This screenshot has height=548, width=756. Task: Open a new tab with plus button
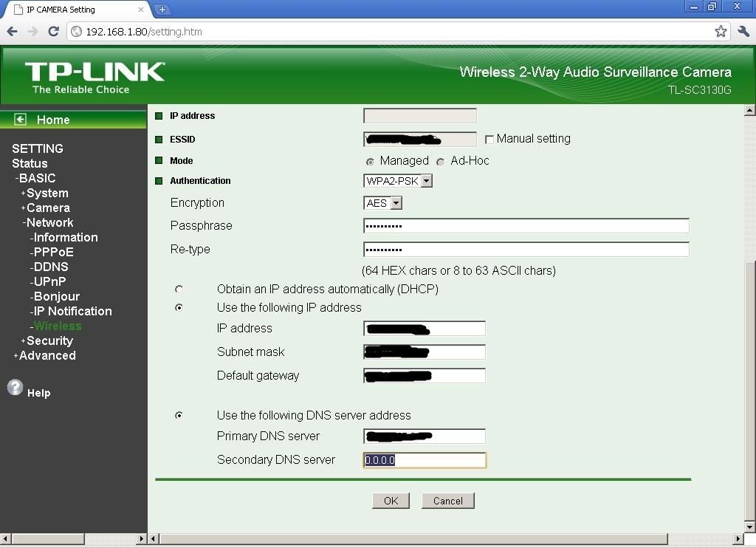[x=162, y=9]
